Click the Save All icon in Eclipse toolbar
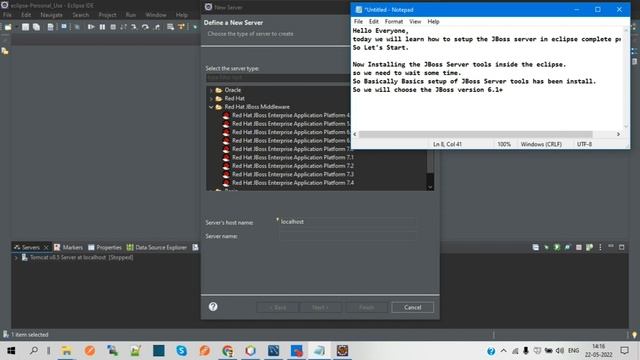The image size is (640, 360). pos(36,27)
